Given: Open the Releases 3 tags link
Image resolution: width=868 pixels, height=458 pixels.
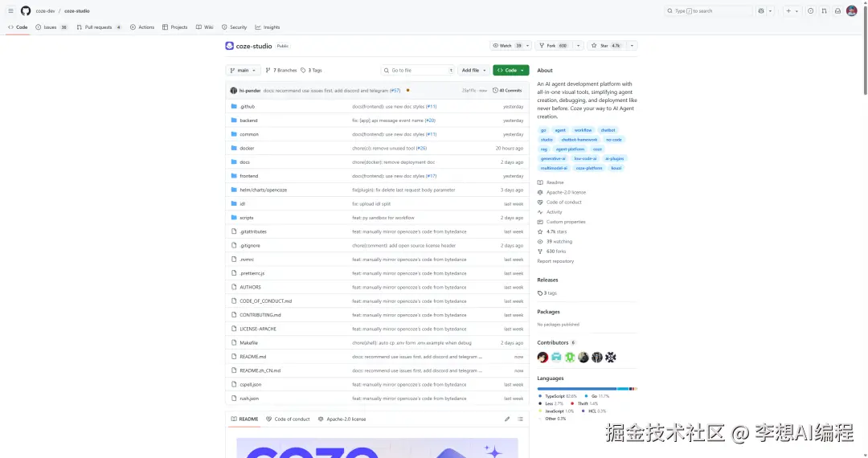Looking at the screenshot, I should pos(547,293).
